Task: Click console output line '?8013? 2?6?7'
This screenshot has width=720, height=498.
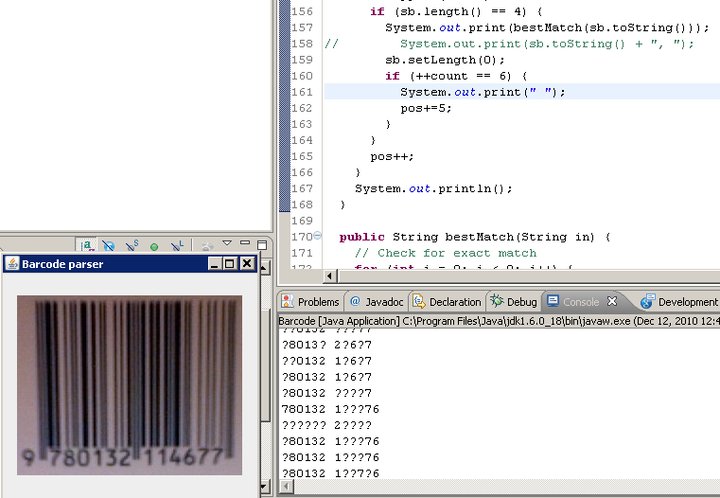Action: tap(326, 345)
